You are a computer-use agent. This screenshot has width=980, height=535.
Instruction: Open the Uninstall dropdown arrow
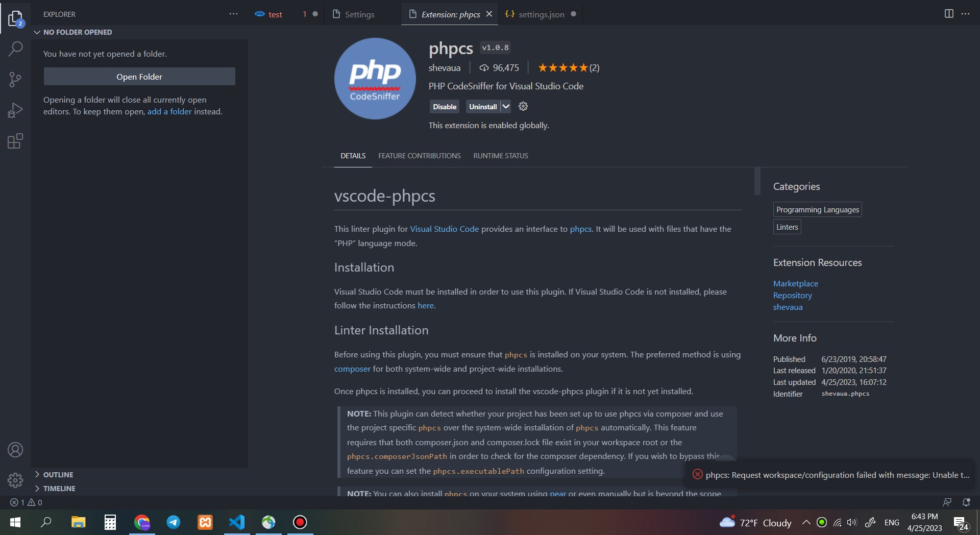[x=506, y=107]
